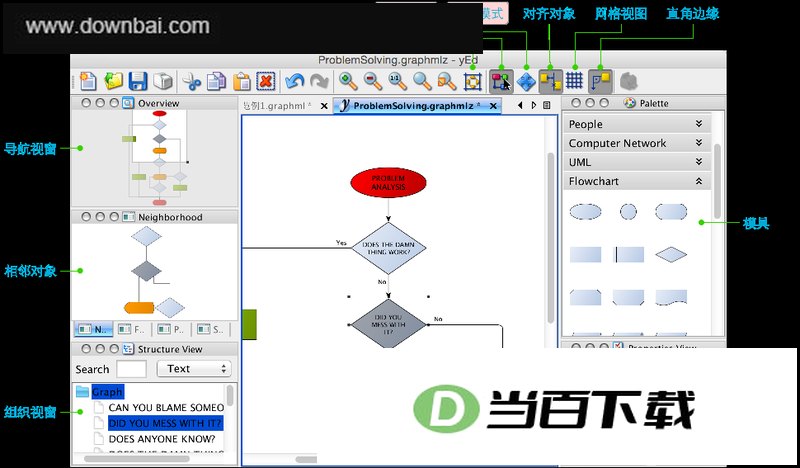Switch to the S.. bottom panel tab
The image size is (800, 468).
click(211, 329)
